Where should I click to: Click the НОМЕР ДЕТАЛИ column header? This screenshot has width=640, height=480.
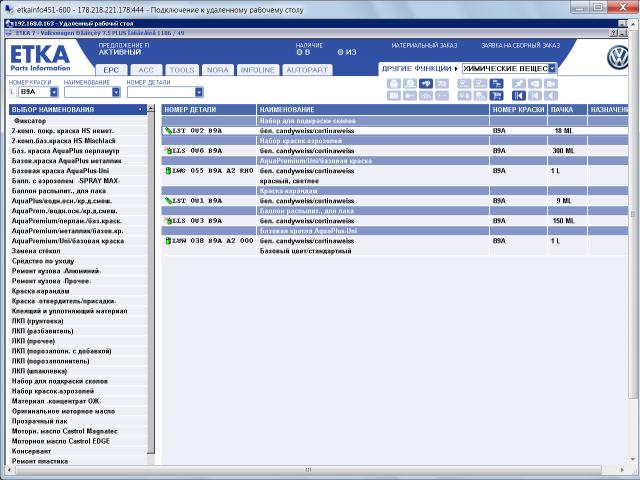click(x=209, y=109)
